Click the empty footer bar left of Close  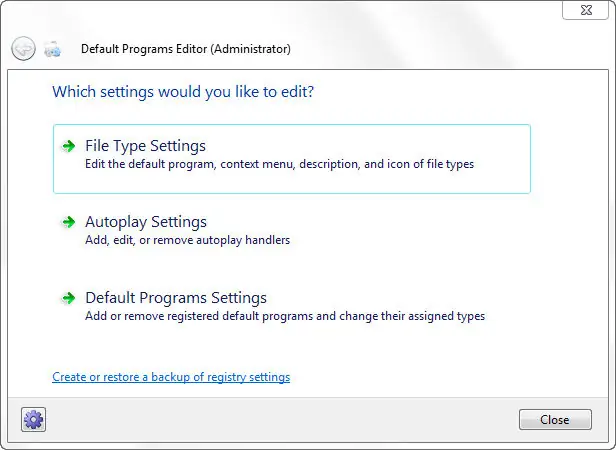(280, 419)
